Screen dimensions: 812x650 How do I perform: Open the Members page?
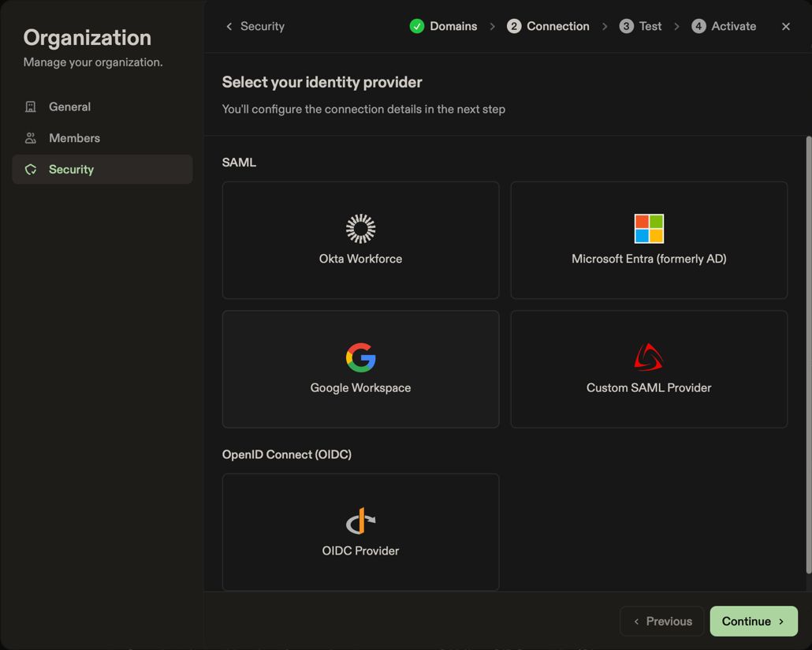(x=102, y=138)
